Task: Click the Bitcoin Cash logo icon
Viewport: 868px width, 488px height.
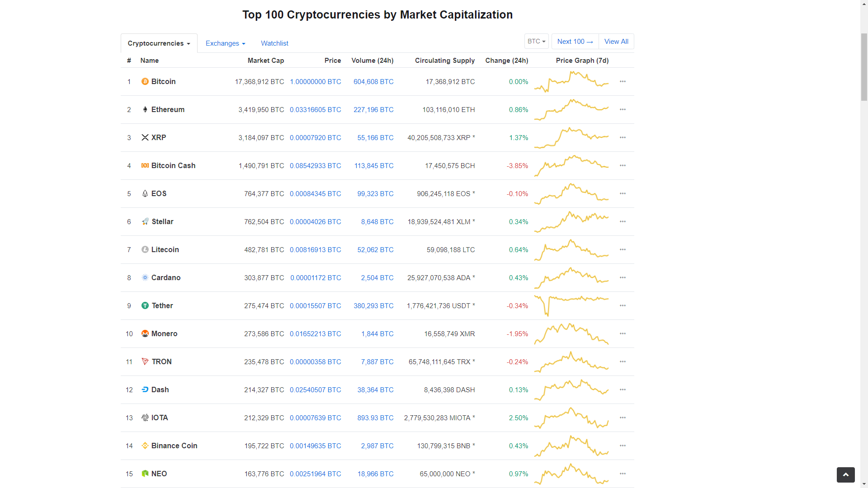Action: pyautogui.click(x=145, y=165)
